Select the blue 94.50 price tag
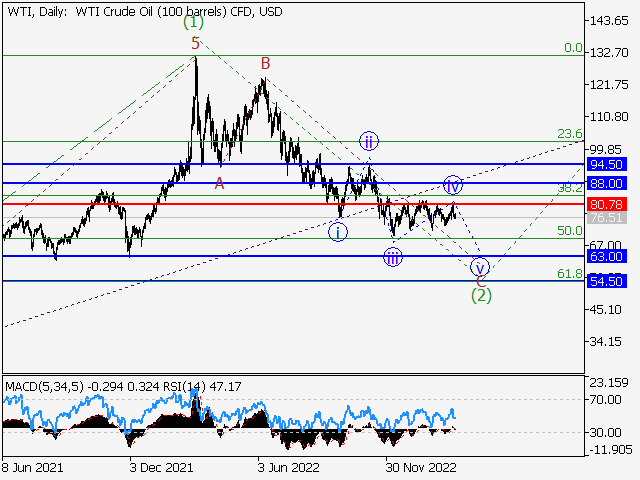Viewport: 640px width, 480px height. click(607, 164)
